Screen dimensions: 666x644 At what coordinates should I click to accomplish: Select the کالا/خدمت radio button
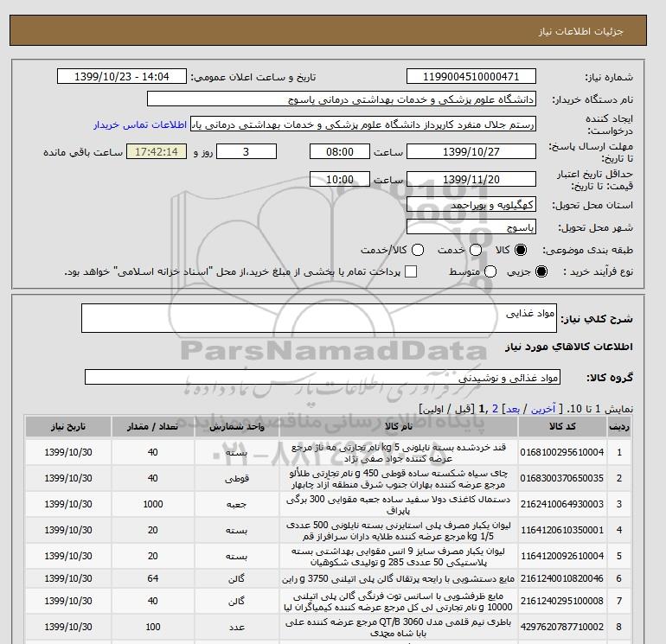418,250
